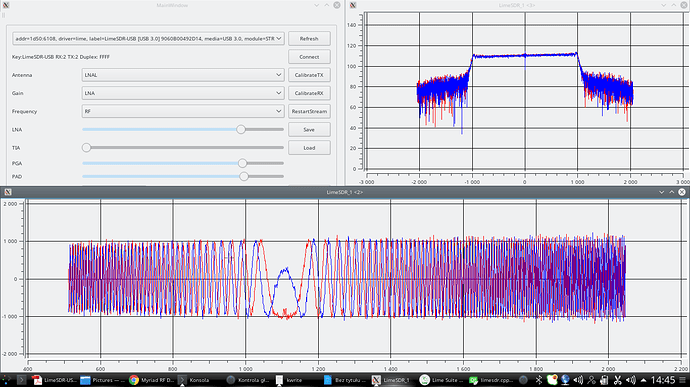The height and width of the screenshot is (387, 690).
Task: Click the RestartStream button
Action: (309, 111)
